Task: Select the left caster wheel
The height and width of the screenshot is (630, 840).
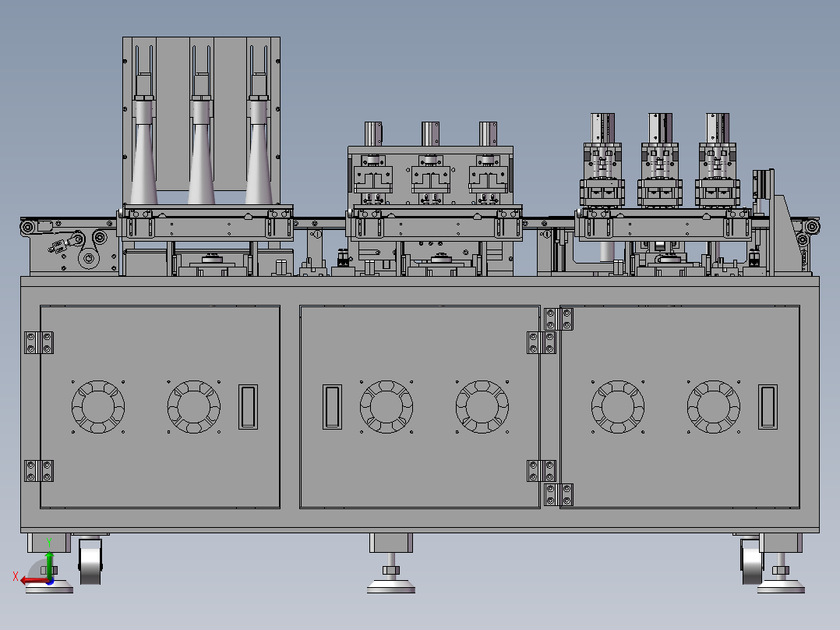Action: 90,561
